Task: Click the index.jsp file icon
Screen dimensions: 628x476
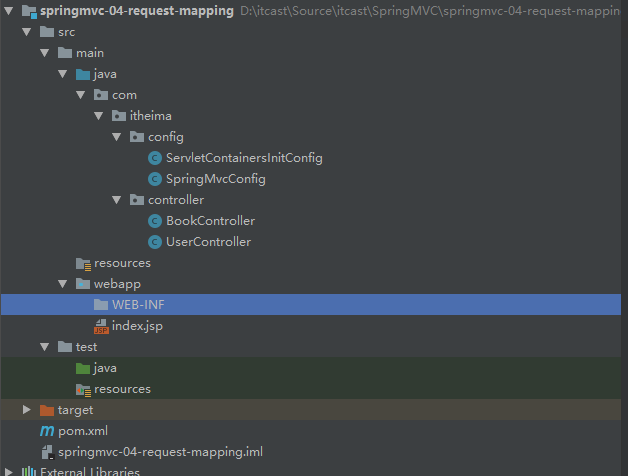Action: 100,326
